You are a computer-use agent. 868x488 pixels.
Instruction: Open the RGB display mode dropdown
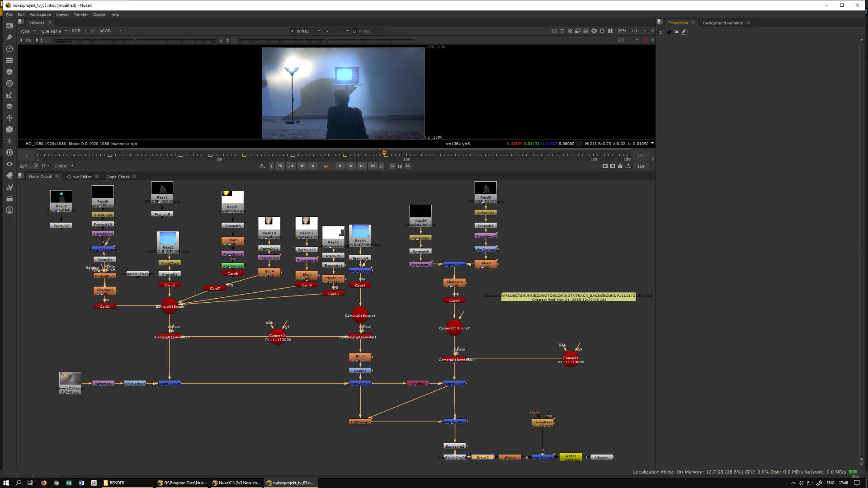79,31
